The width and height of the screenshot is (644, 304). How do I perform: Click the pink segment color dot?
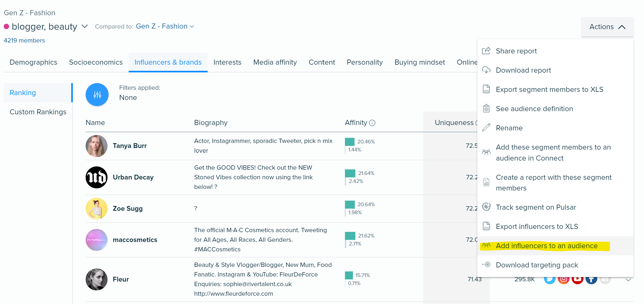[6, 26]
